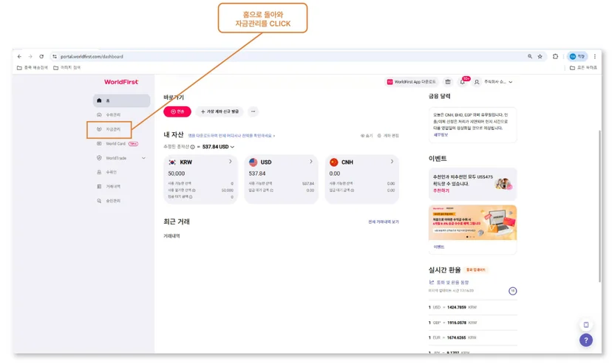Click the CNH balance 0.00
612x364 pixels.
[335, 174]
